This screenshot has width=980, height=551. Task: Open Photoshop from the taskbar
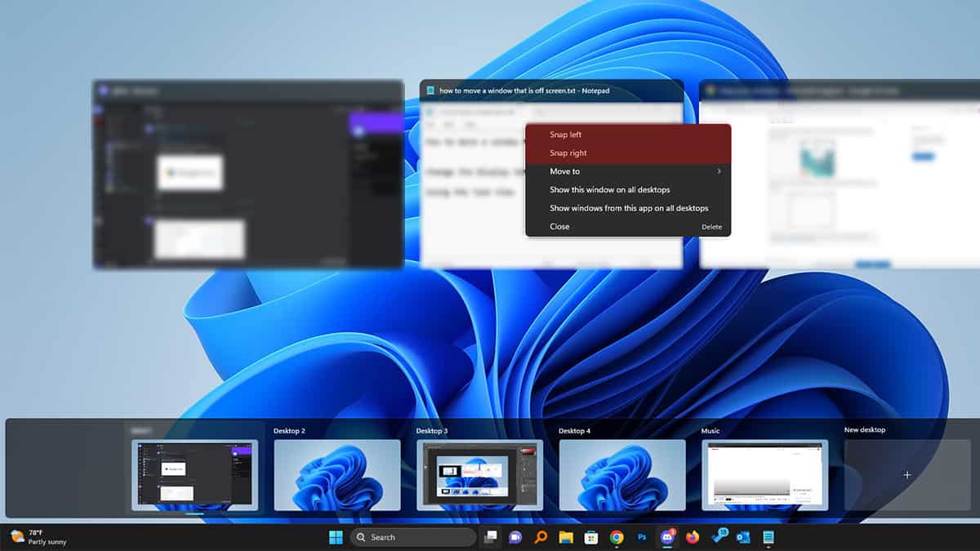(x=644, y=537)
